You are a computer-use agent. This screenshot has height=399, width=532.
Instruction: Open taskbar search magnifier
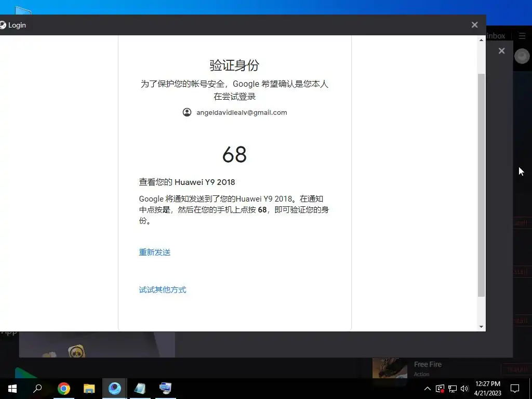click(37, 389)
